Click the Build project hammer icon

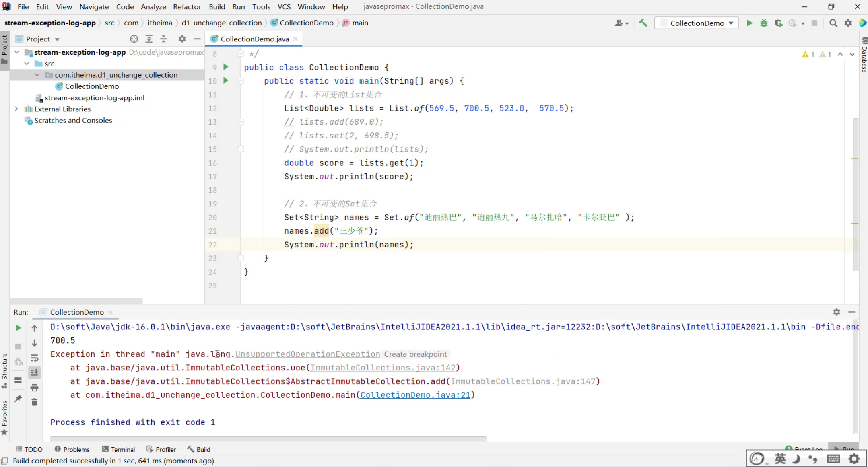pyautogui.click(x=643, y=23)
